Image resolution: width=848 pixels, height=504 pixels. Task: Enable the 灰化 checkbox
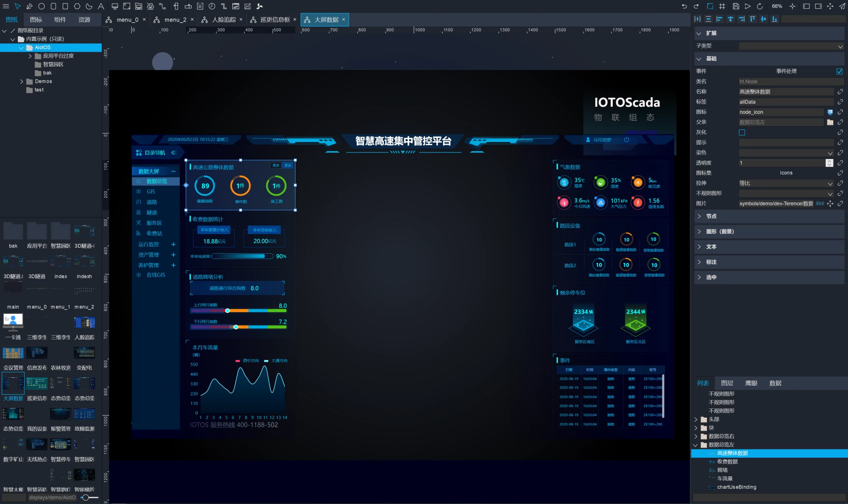pos(742,132)
